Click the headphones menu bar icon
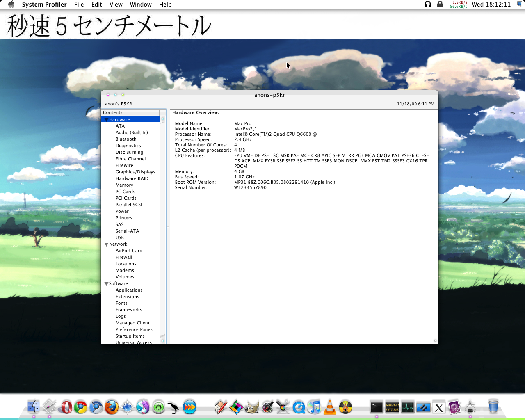525x420 pixels. point(428,5)
